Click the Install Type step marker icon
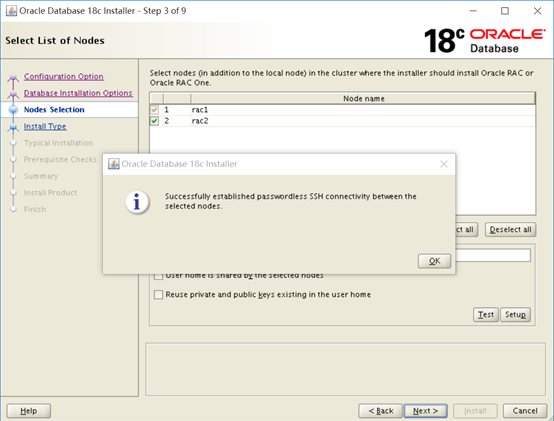Screen dimensions: 554x421 13,127
